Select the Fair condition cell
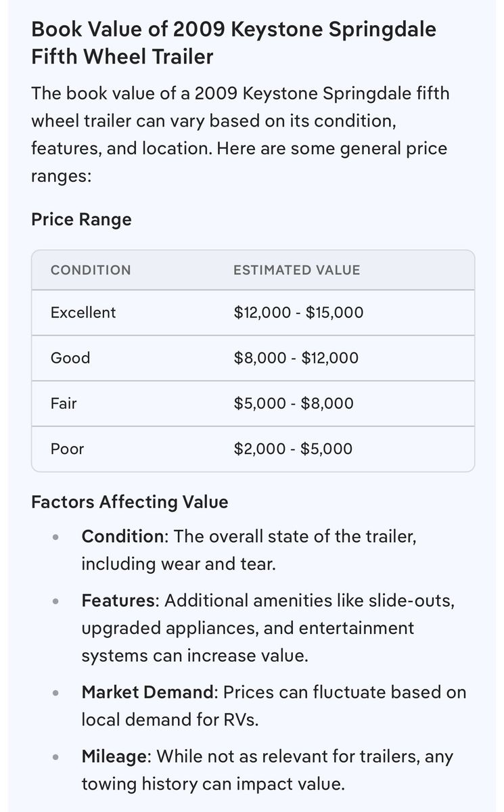Viewport: 504px width, 812px height. tap(64, 403)
